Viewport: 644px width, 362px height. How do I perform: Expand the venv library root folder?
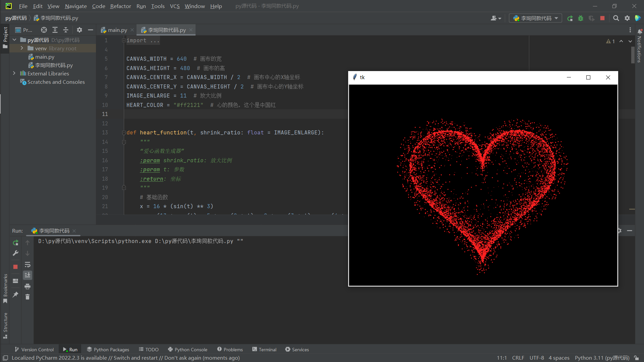(x=22, y=48)
